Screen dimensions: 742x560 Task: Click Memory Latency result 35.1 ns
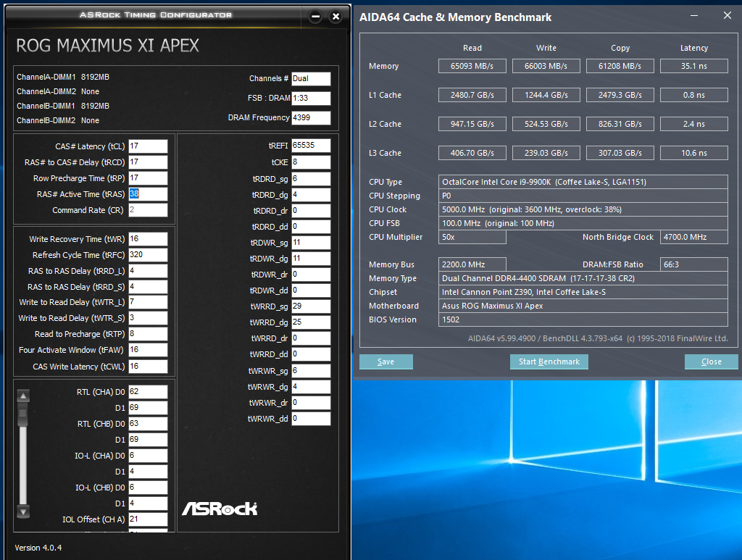click(x=694, y=66)
